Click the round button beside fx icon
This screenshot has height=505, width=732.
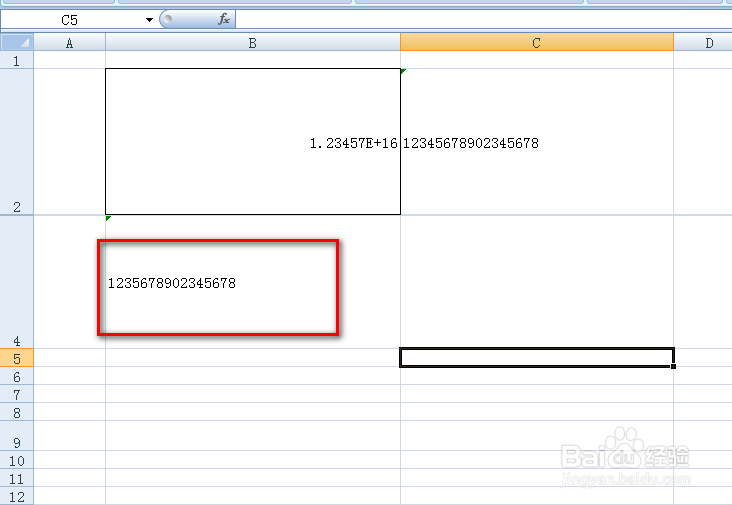pyautogui.click(x=168, y=19)
